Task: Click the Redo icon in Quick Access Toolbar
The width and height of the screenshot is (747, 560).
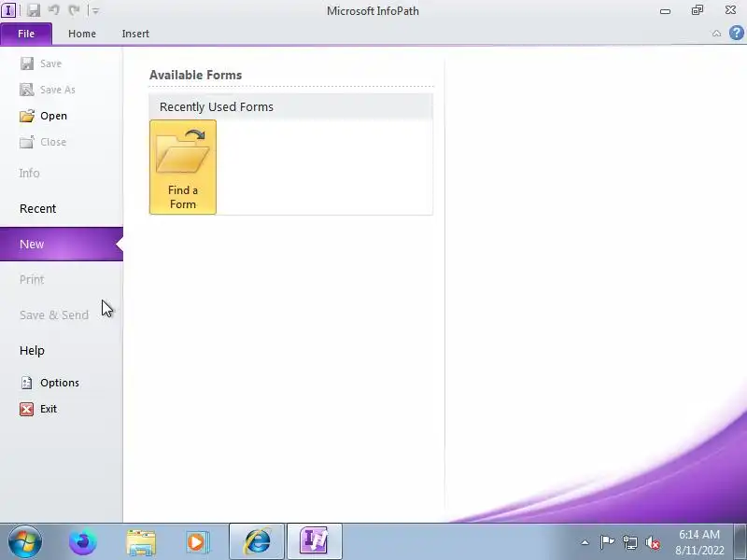Action: click(x=75, y=10)
